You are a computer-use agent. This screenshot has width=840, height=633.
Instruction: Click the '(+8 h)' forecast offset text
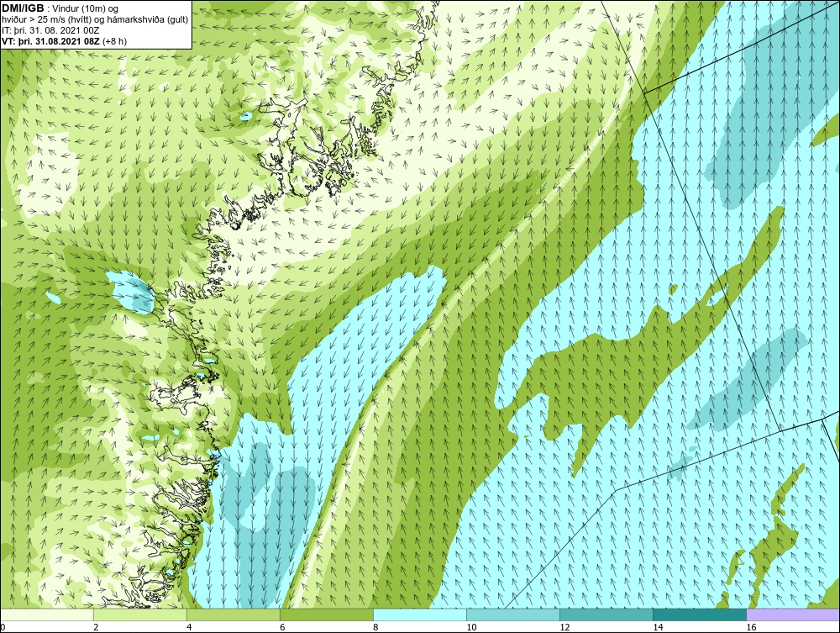pyautogui.click(x=114, y=41)
